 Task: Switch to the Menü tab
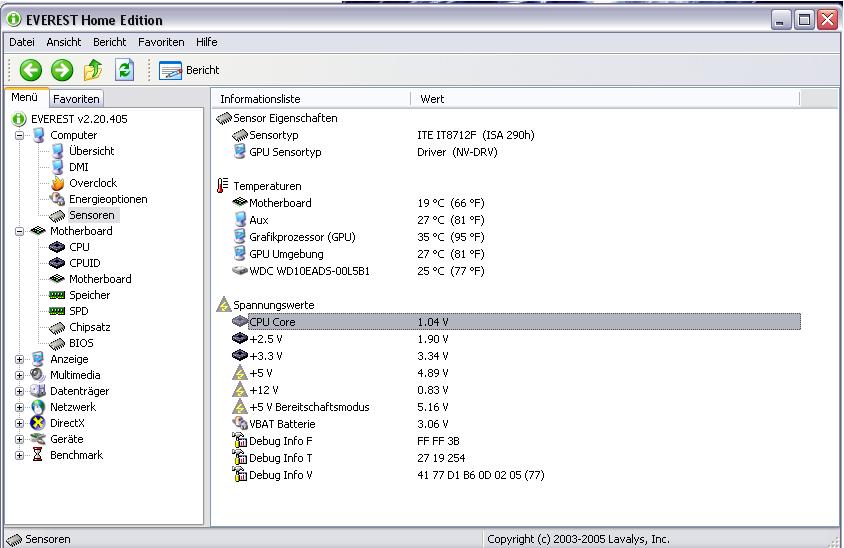pos(25,97)
